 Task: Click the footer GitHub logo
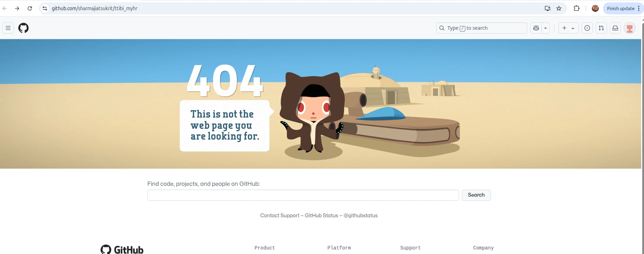pyautogui.click(x=122, y=249)
